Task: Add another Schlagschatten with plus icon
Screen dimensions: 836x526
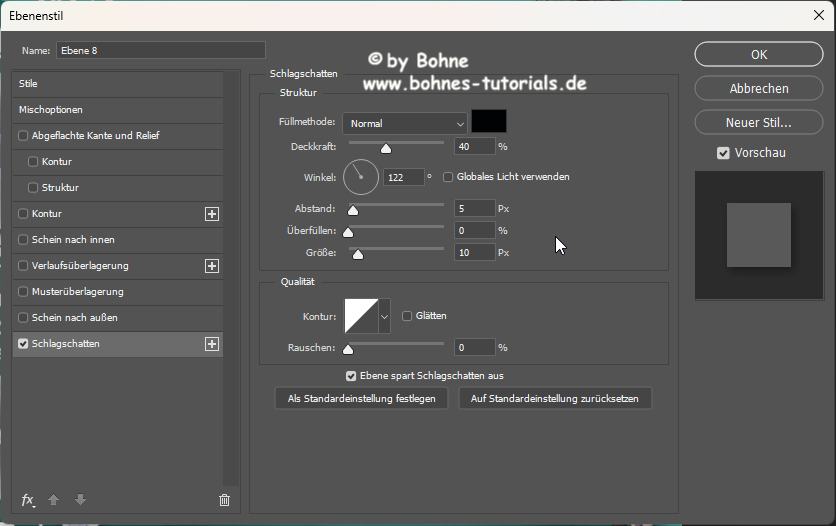Action: click(x=211, y=344)
